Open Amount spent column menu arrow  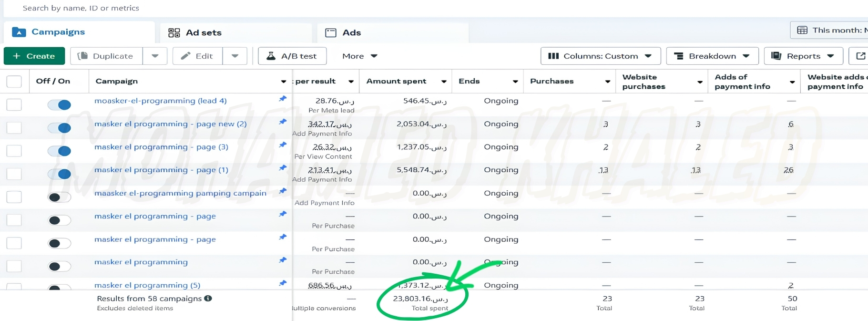444,82
